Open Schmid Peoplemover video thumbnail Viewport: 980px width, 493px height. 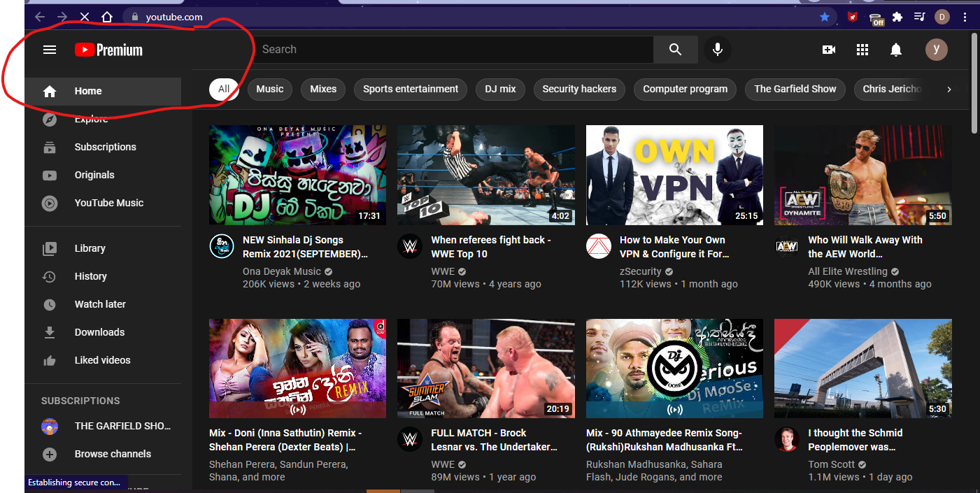863,369
